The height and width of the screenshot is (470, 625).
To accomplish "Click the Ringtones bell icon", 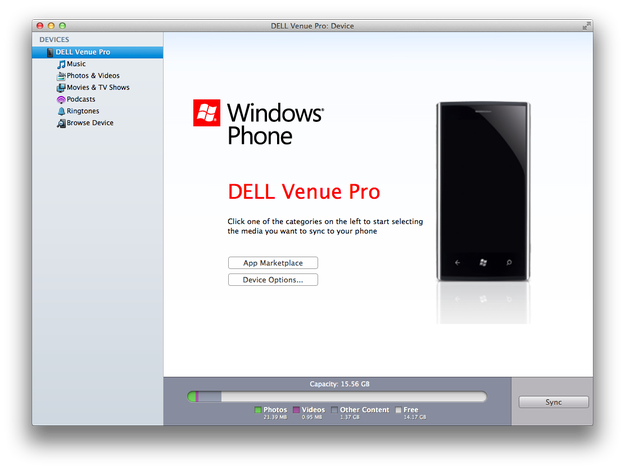I will point(61,111).
